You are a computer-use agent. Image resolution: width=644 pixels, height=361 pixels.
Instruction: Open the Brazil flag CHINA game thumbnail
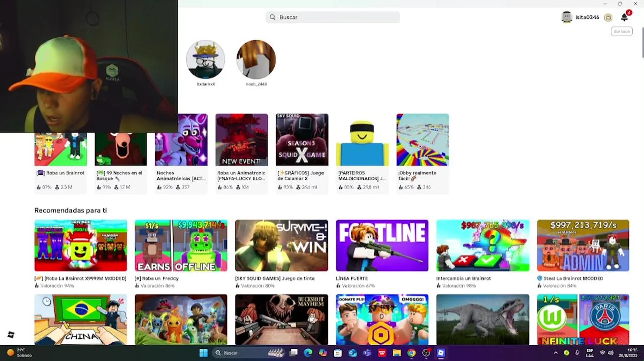(x=81, y=320)
